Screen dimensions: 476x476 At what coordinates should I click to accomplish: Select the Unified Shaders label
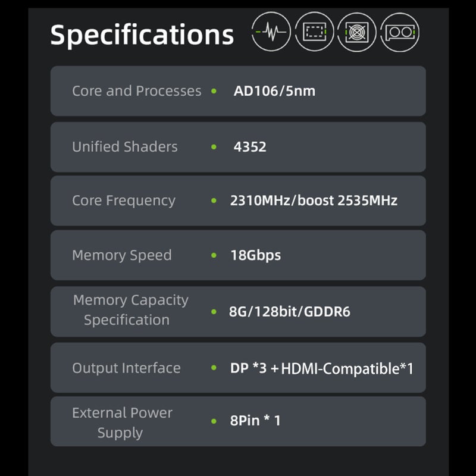125,146
